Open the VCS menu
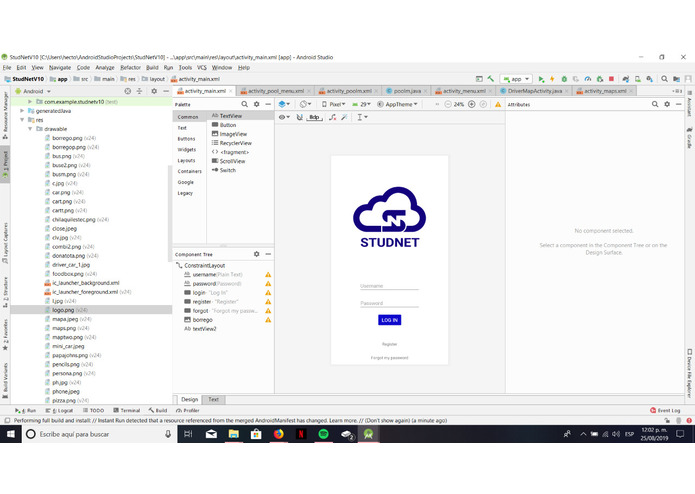Screen dimensions: 695x494 (x=202, y=67)
